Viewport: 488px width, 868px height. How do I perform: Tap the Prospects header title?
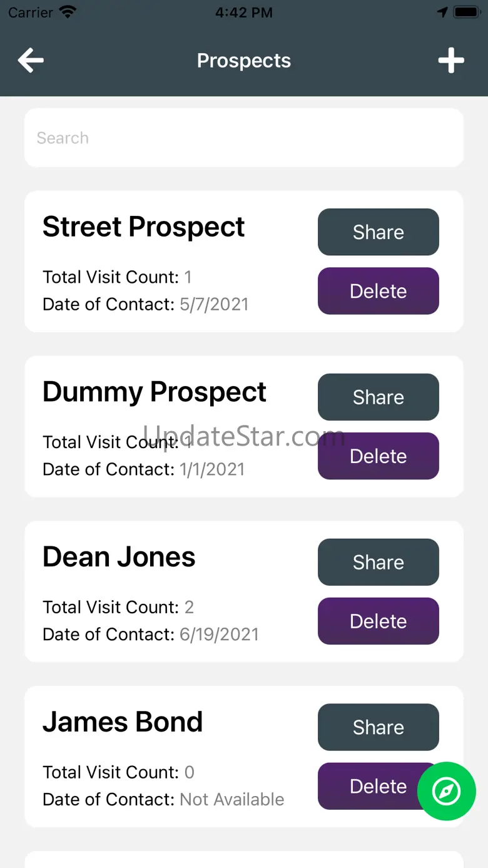tap(244, 61)
